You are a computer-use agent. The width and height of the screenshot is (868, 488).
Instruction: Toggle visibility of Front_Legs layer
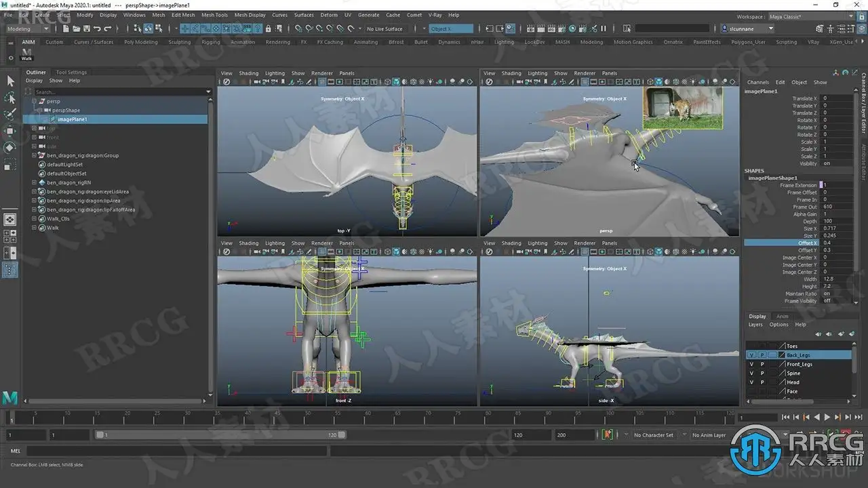coord(751,364)
